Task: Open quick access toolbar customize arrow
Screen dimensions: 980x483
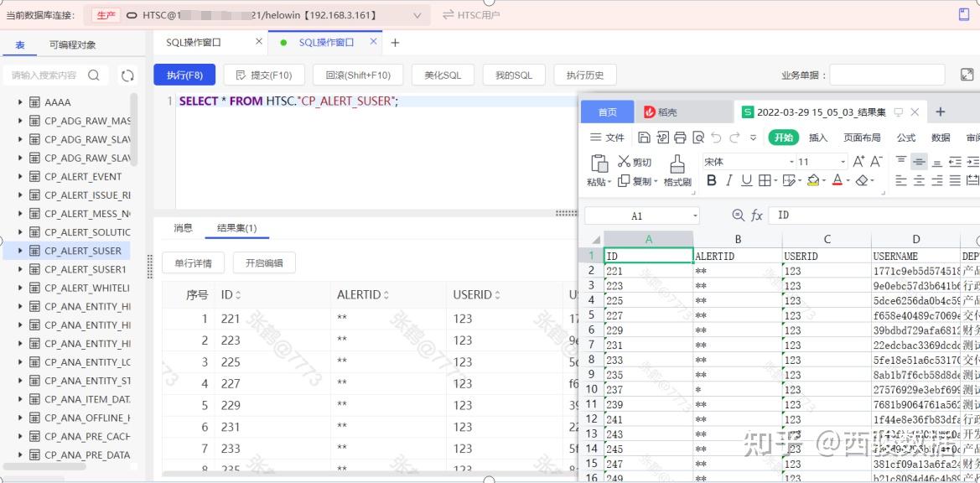Action: [x=753, y=138]
